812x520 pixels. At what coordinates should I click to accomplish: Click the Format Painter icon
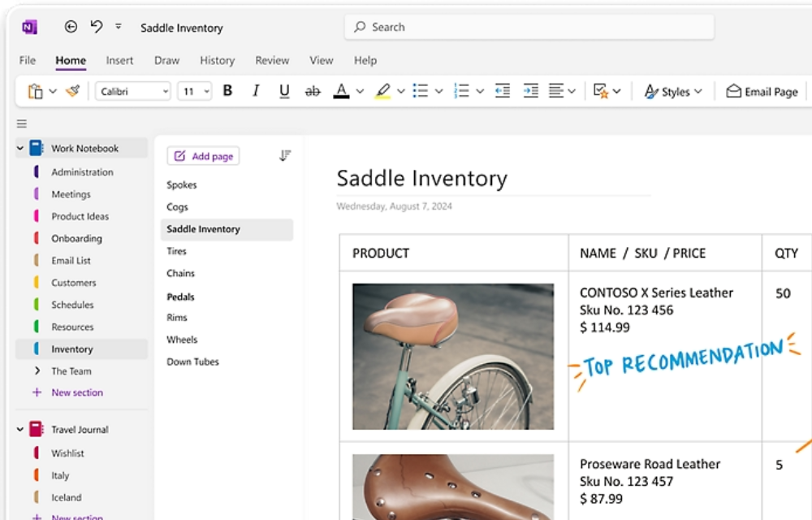[73, 92]
